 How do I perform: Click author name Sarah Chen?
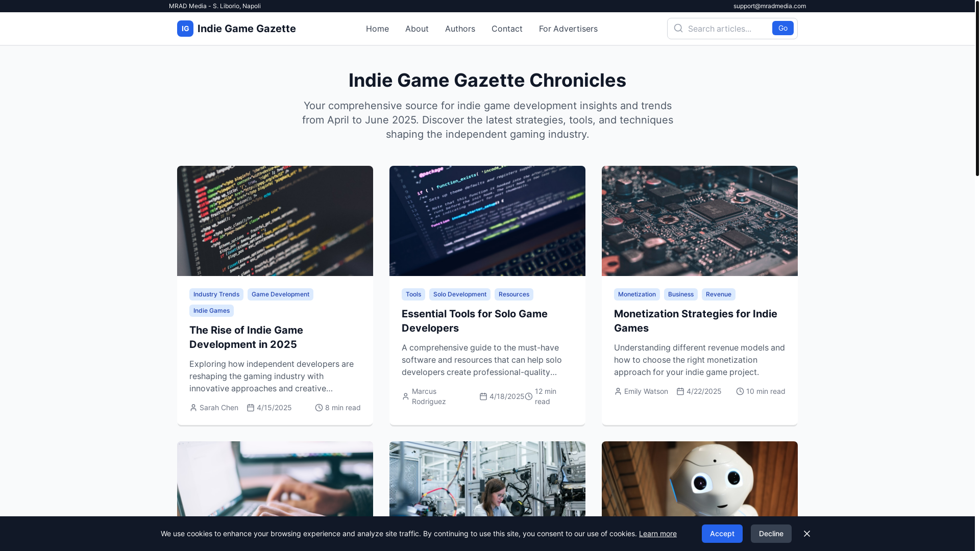[219, 408]
